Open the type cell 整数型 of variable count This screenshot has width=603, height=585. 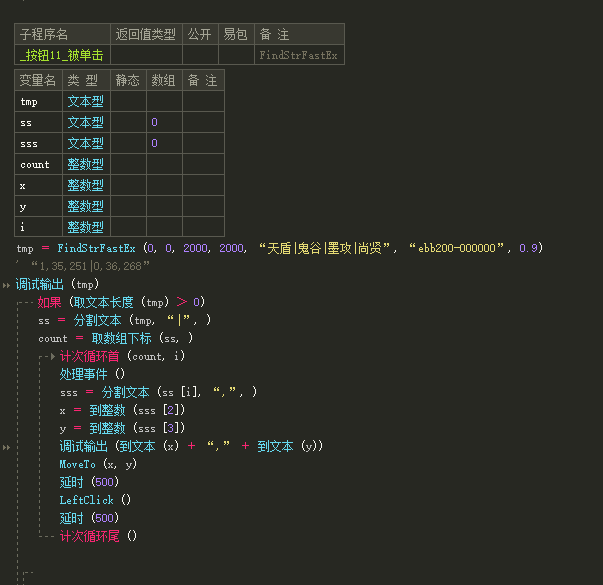click(x=86, y=164)
